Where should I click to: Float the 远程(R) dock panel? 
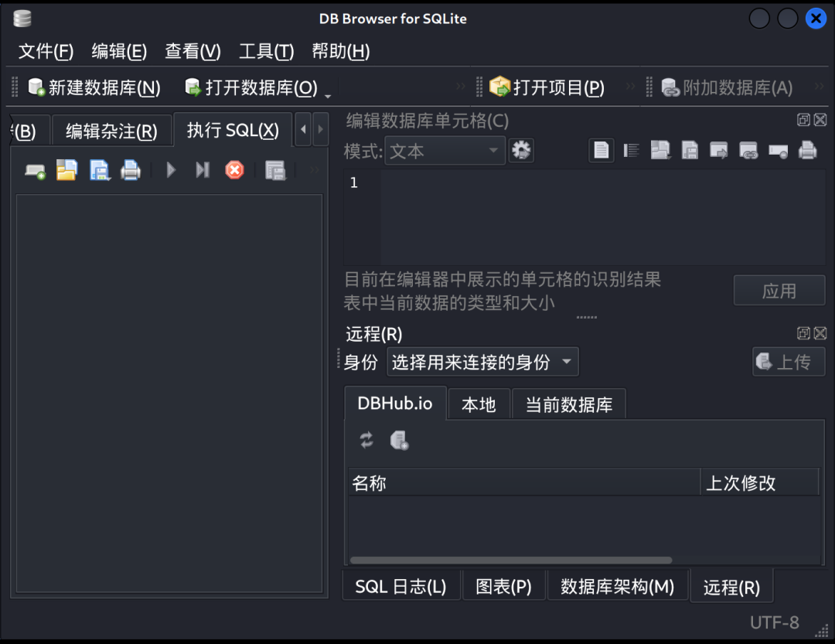[803, 333]
